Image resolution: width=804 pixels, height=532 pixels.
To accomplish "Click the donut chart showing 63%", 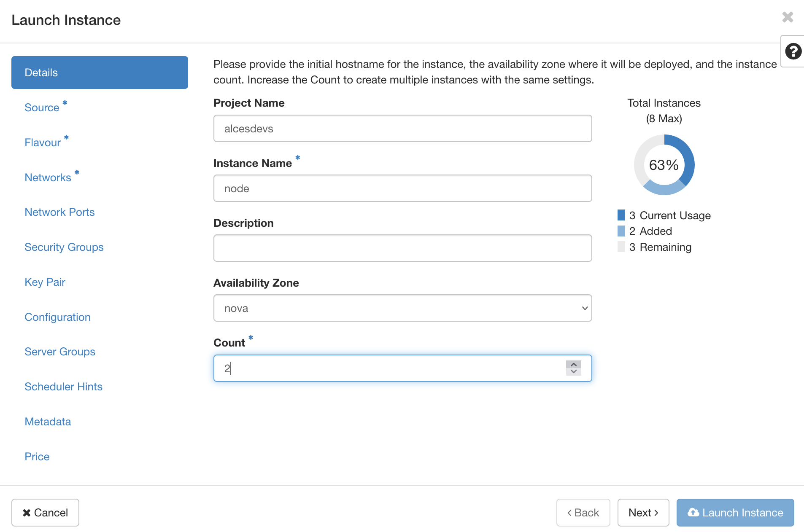I will [x=664, y=165].
